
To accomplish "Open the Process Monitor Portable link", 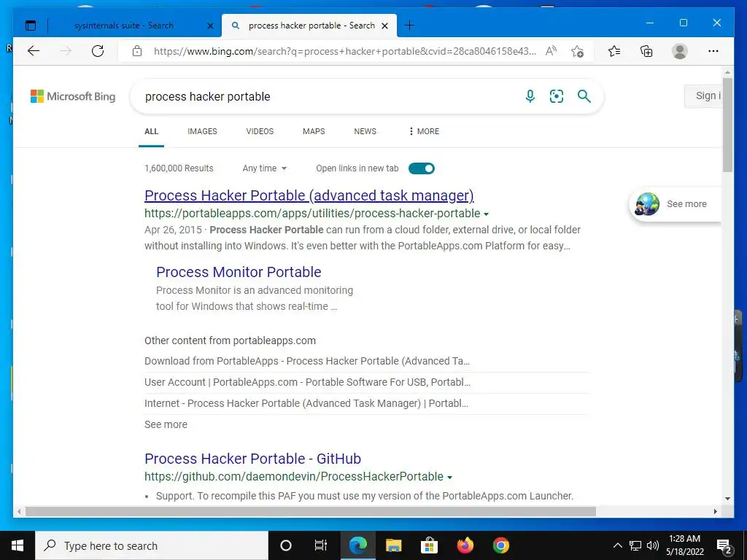I will [239, 272].
